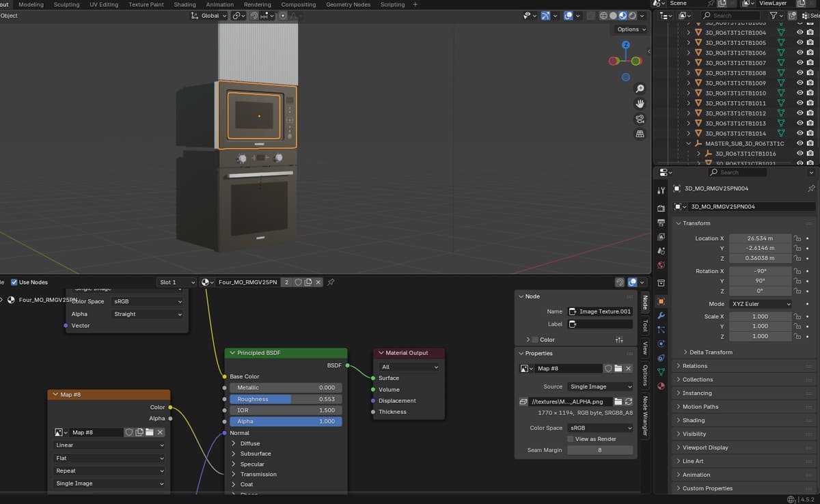
Task: Open the viewport Options button
Action: (x=631, y=29)
